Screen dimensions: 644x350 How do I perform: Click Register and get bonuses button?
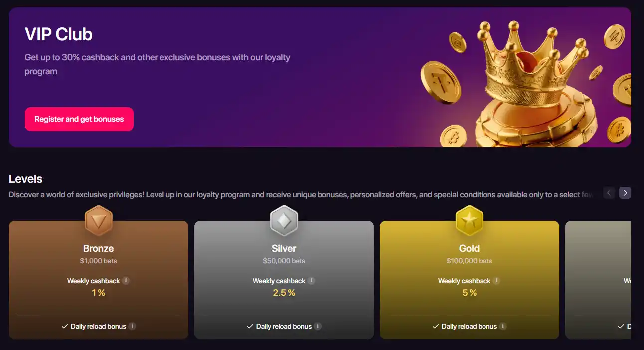tap(79, 119)
